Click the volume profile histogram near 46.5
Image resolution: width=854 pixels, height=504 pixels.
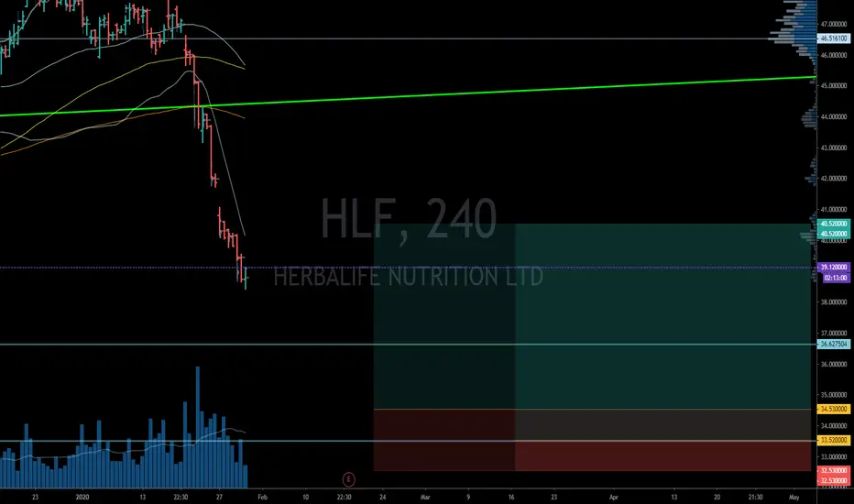click(793, 38)
